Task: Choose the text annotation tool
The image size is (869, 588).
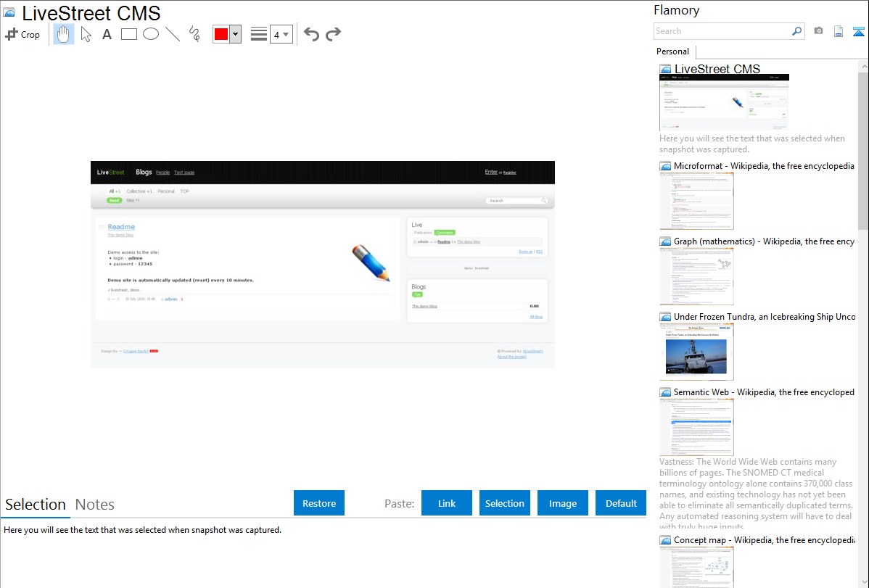Action: (107, 34)
